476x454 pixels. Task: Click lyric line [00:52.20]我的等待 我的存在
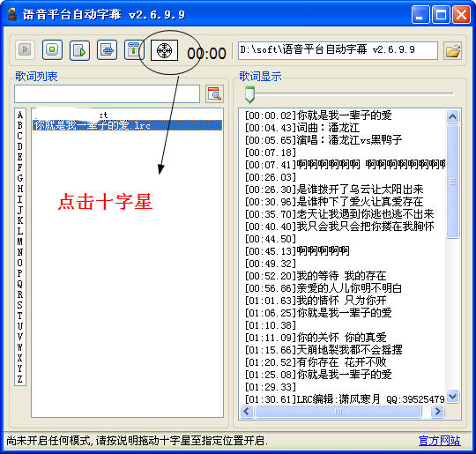tap(316, 276)
